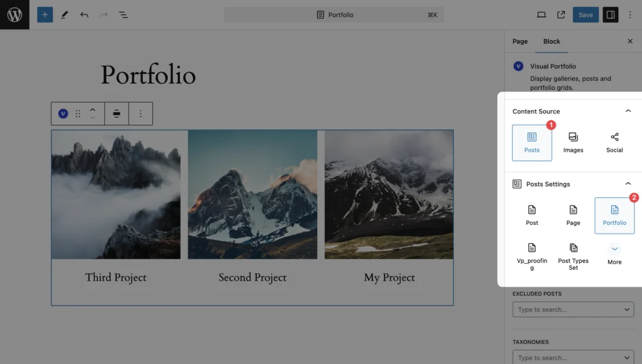Image resolution: width=642 pixels, height=364 pixels.
Task: Open the Second Project title link
Action: 252,278
